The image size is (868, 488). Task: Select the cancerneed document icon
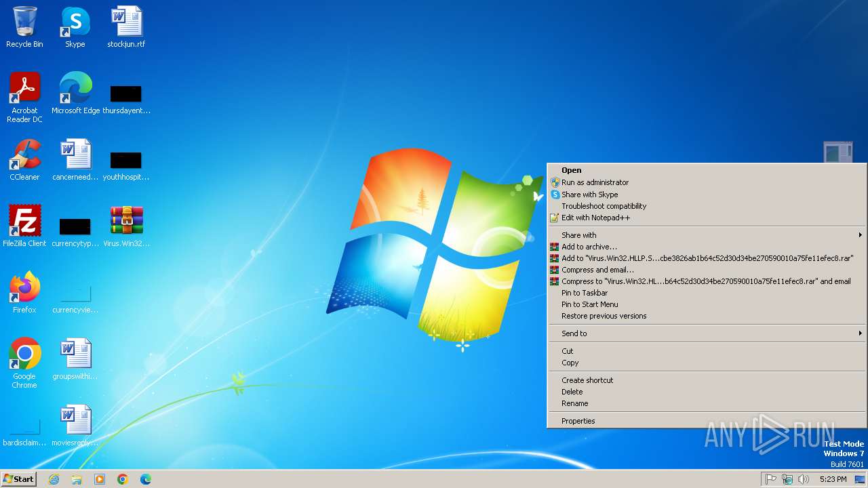(75, 160)
